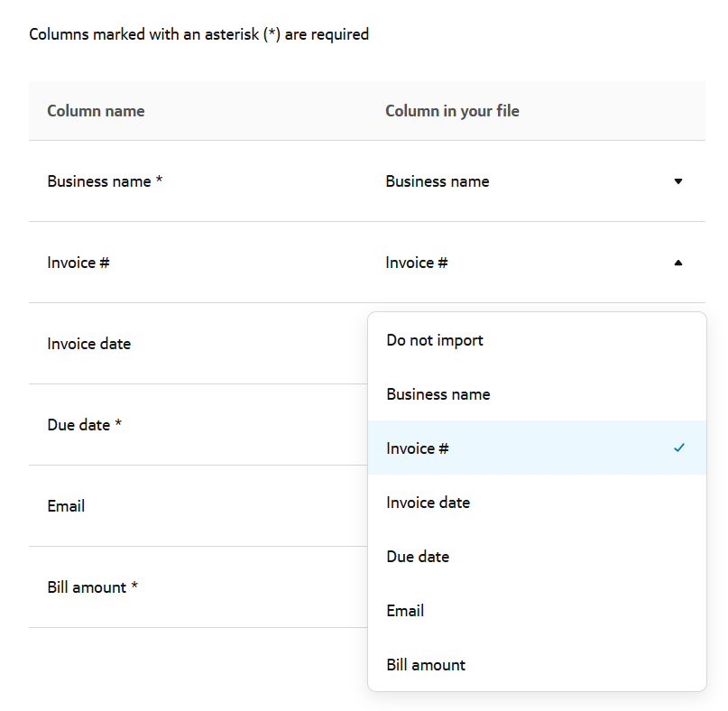Pick "Business name" option in the open list
Viewport: 728px width, 711px height.
click(x=438, y=394)
